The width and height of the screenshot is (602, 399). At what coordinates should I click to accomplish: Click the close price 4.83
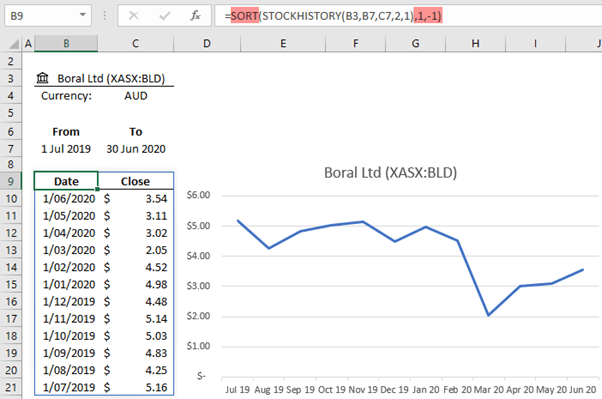click(x=136, y=353)
